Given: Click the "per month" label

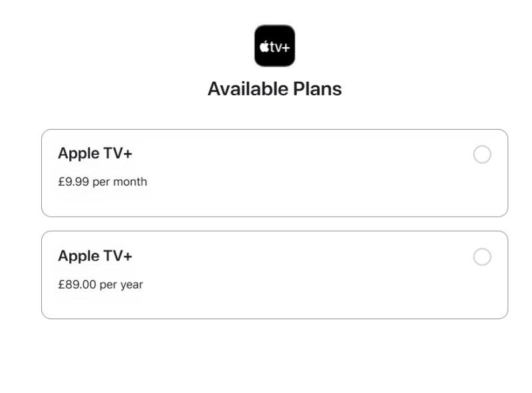Looking at the screenshot, I should click(120, 182).
